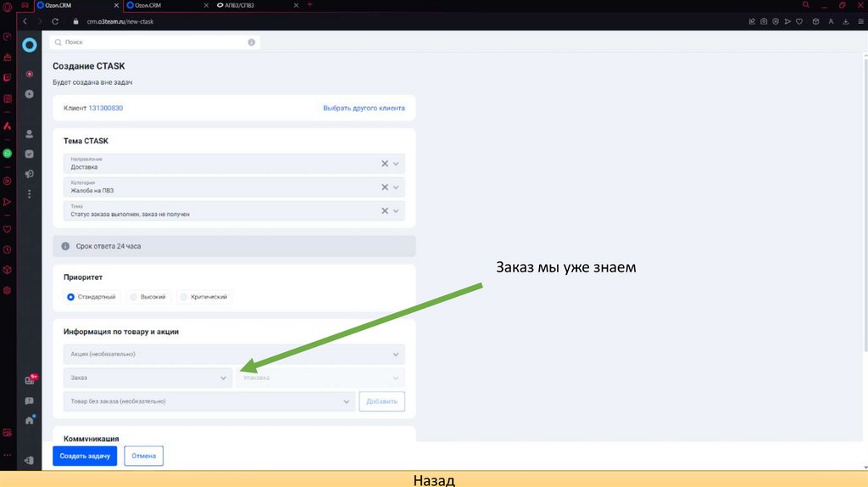Click the Выбрать другого клиента link
868x487 pixels.
364,108
